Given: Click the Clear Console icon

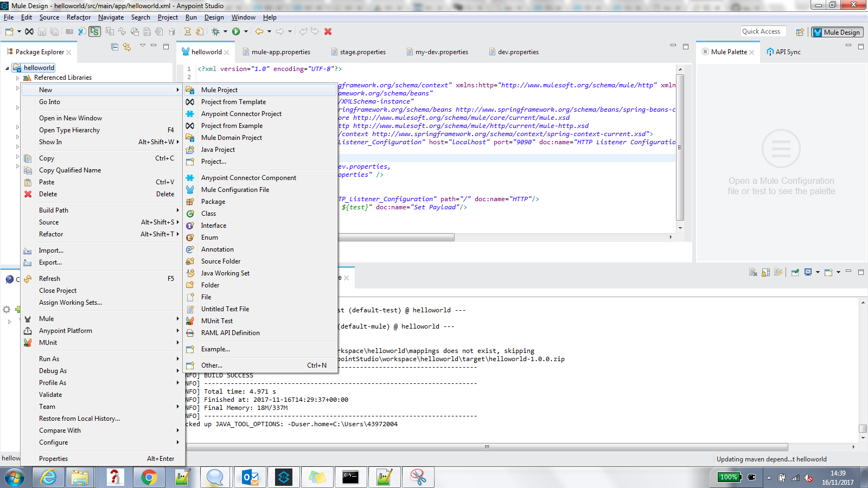Looking at the screenshot, I should tap(753, 272).
